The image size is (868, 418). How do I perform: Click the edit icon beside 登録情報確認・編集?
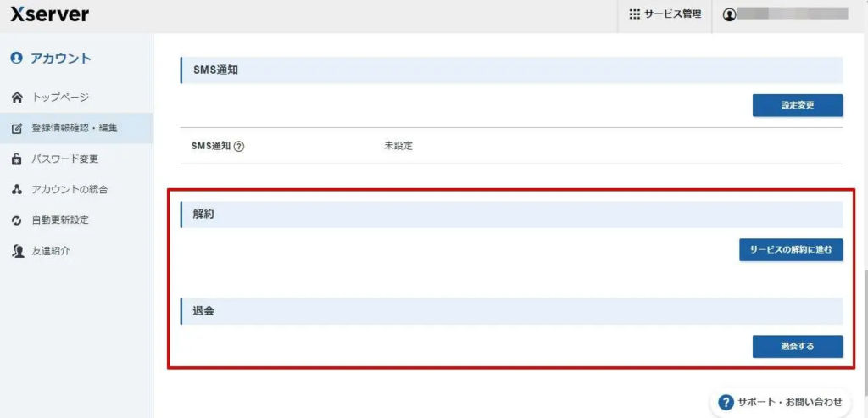coord(17,129)
